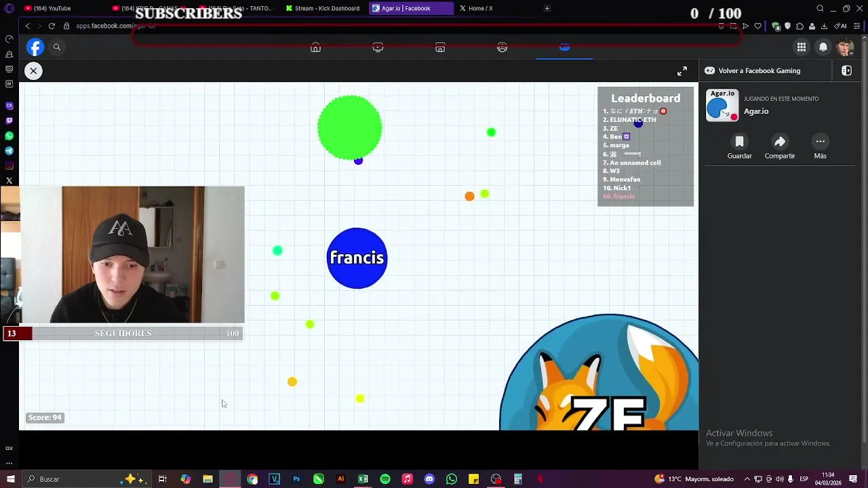Image resolution: width=868 pixels, height=488 pixels.
Task: Switch to the Stream - Kick Dashboard tab
Action: click(x=322, y=8)
